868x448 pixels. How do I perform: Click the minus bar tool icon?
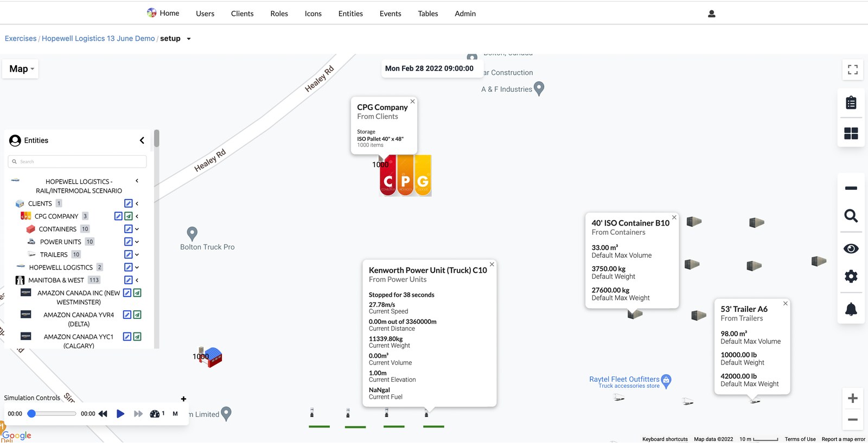click(x=851, y=188)
